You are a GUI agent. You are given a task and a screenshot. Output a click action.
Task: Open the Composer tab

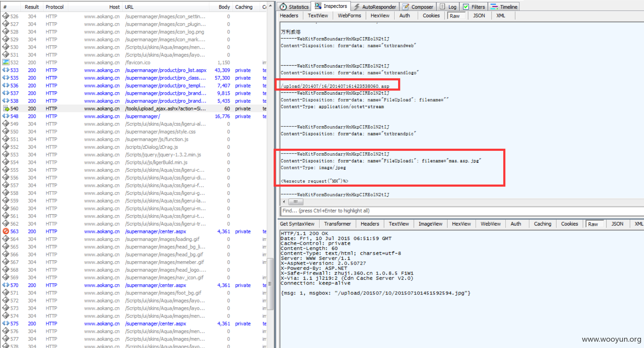(418, 7)
